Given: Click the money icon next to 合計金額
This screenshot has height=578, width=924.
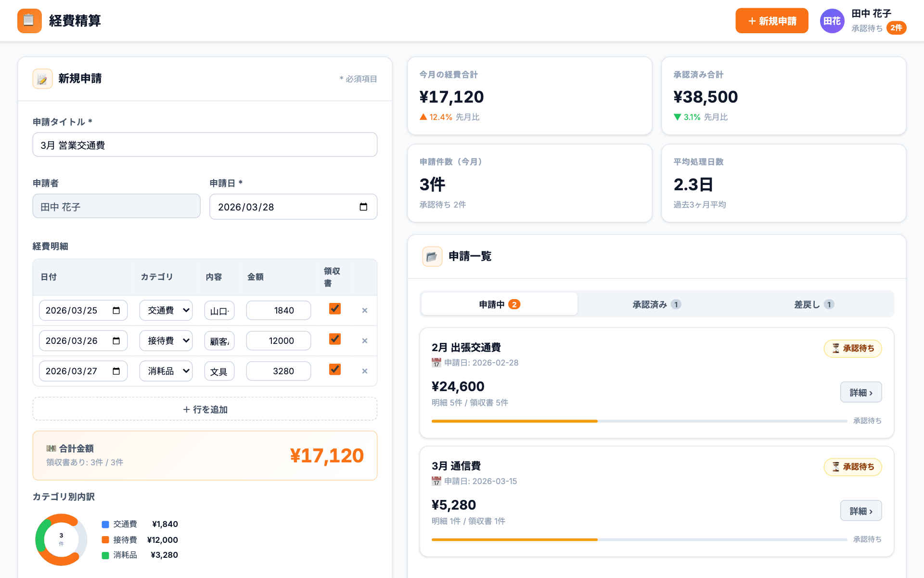Looking at the screenshot, I should point(51,448).
